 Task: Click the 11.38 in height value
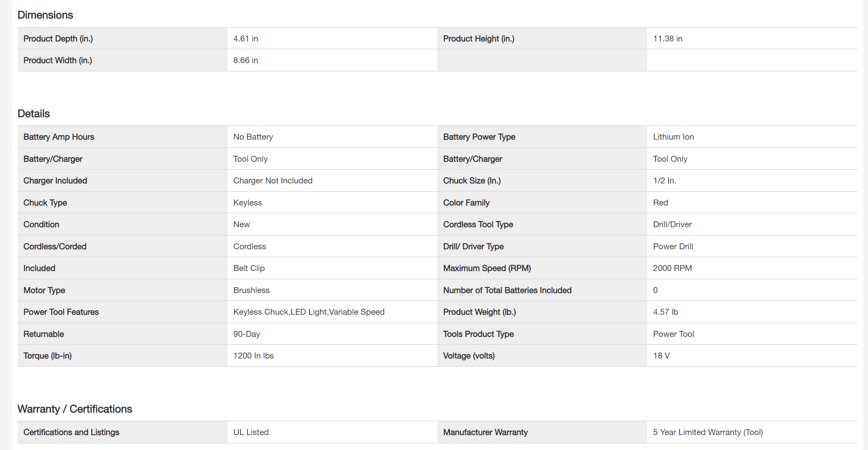[667, 39]
